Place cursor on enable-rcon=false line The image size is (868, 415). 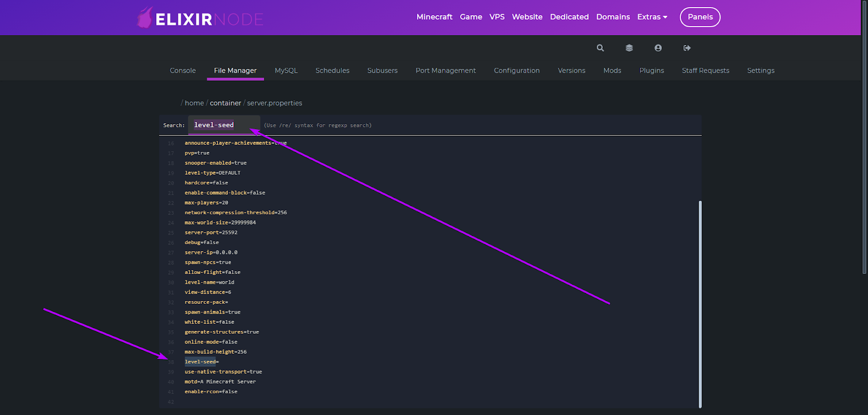pos(211,392)
